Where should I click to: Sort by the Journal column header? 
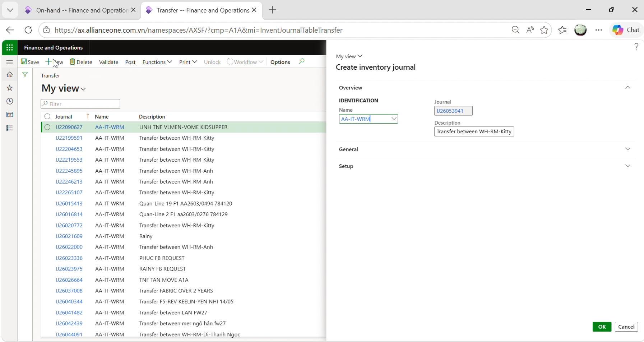click(x=64, y=117)
